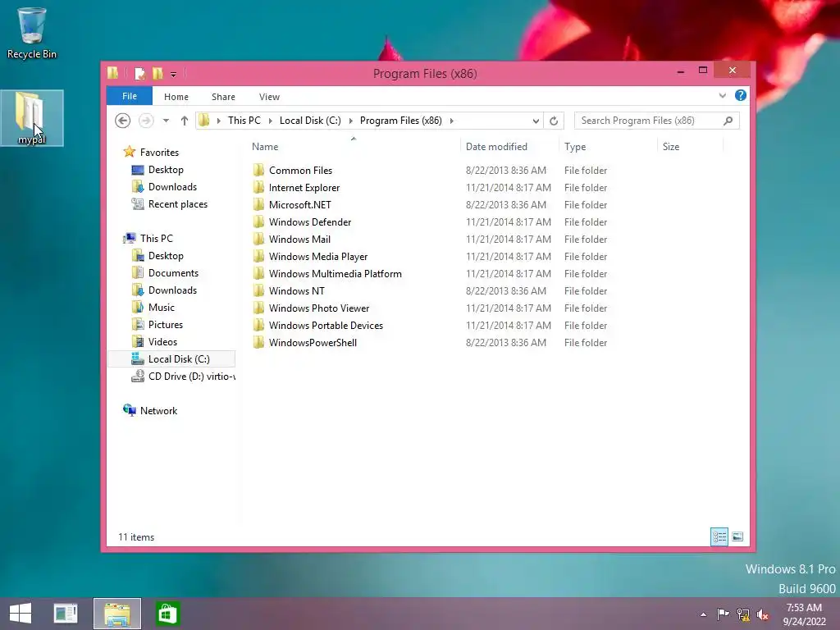Switch to Details view in status bar
840x630 pixels.
[x=719, y=536]
